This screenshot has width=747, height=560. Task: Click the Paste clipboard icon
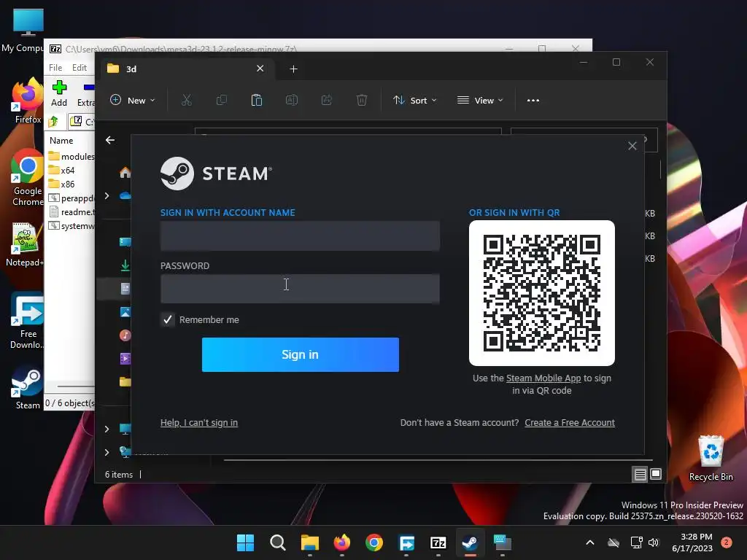(257, 101)
